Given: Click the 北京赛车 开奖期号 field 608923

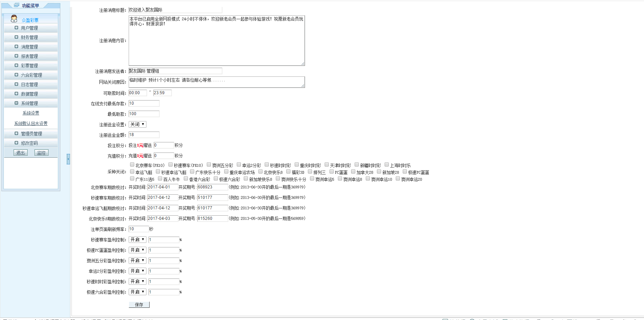Looking at the screenshot, I should click(x=213, y=187).
